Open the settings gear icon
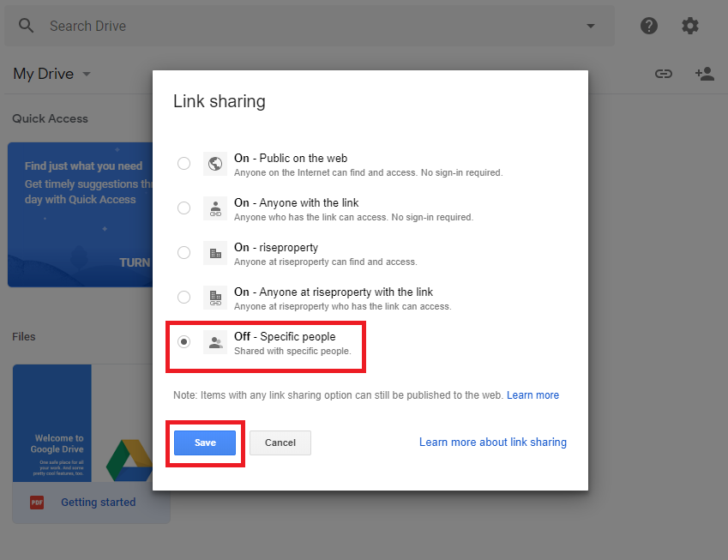The image size is (728, 560). [x=690, y=26]
